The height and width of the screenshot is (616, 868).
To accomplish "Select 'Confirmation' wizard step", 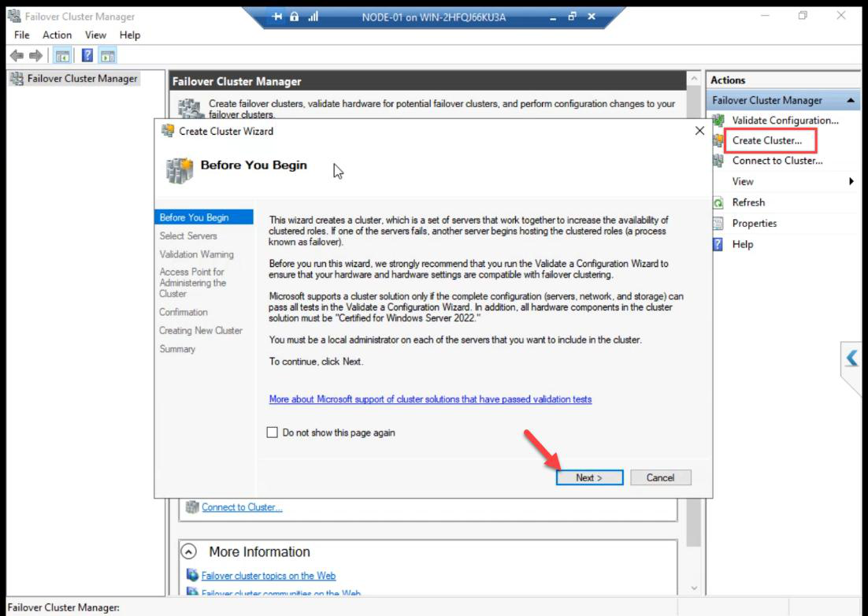I will 184,312.
